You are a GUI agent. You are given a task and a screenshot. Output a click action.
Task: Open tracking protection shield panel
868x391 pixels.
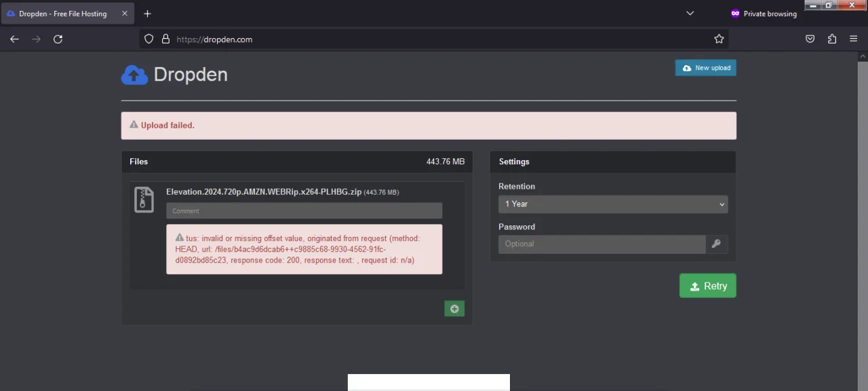[x=149, y=39]
